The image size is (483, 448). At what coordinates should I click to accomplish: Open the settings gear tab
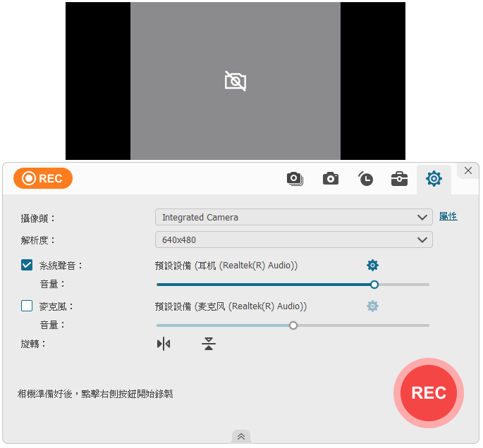point(434,179)
